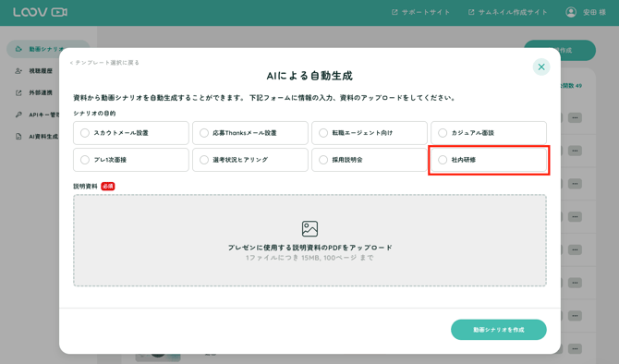Open APIキー管理 in the sidebar
The image size is (619, 364).
pos(37,115)
